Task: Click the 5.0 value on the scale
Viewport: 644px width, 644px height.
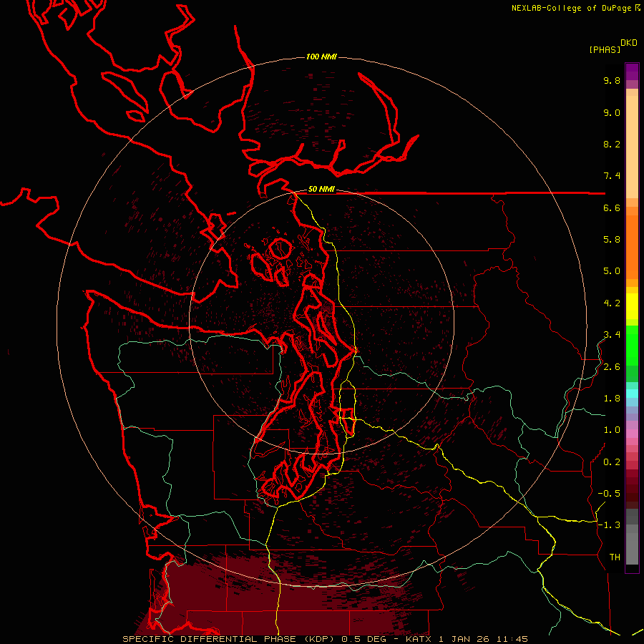Action: (x=612, y=271)
